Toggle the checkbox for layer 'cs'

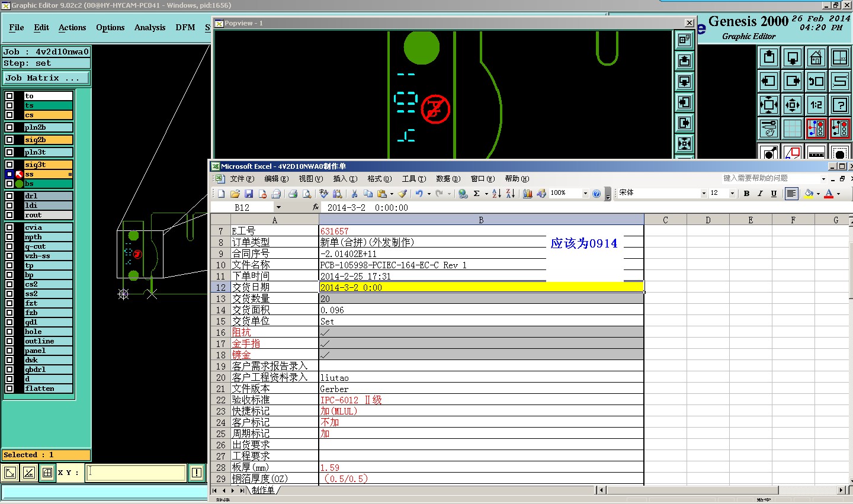coord(9,115)
